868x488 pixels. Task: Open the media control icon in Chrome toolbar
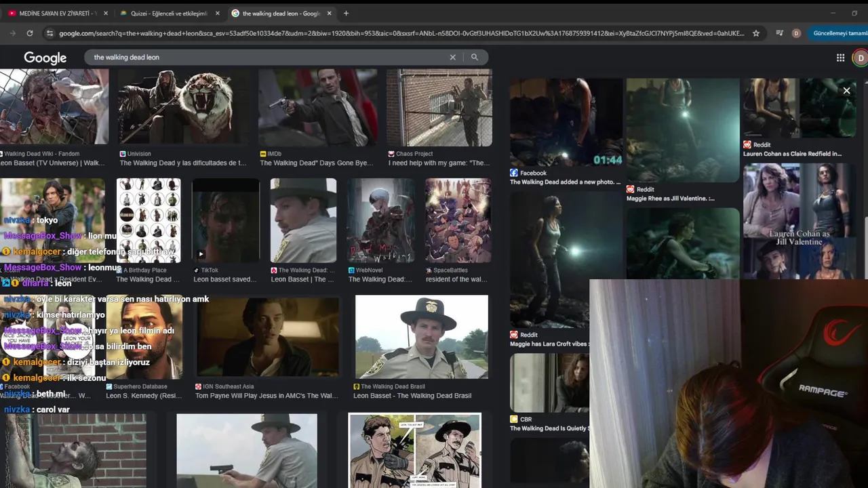click(779, 33)
